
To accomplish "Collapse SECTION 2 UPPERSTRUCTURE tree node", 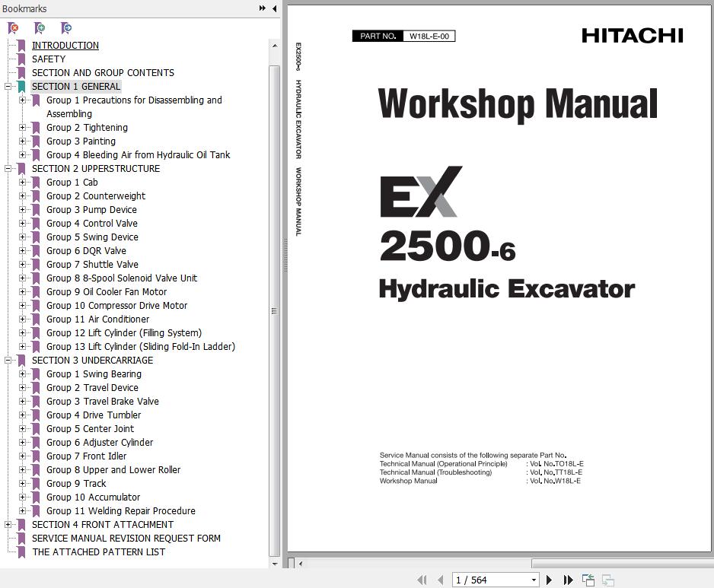I will pyautogui.click(x=8, y=168).
